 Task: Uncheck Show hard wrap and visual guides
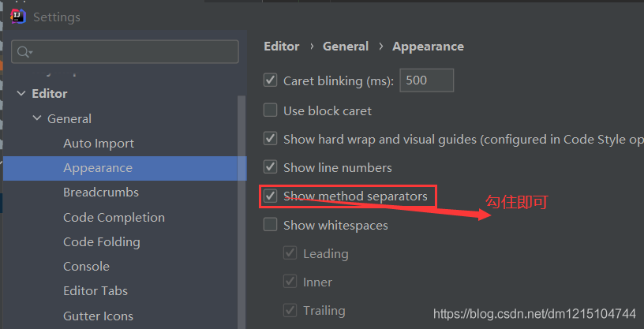270,138
